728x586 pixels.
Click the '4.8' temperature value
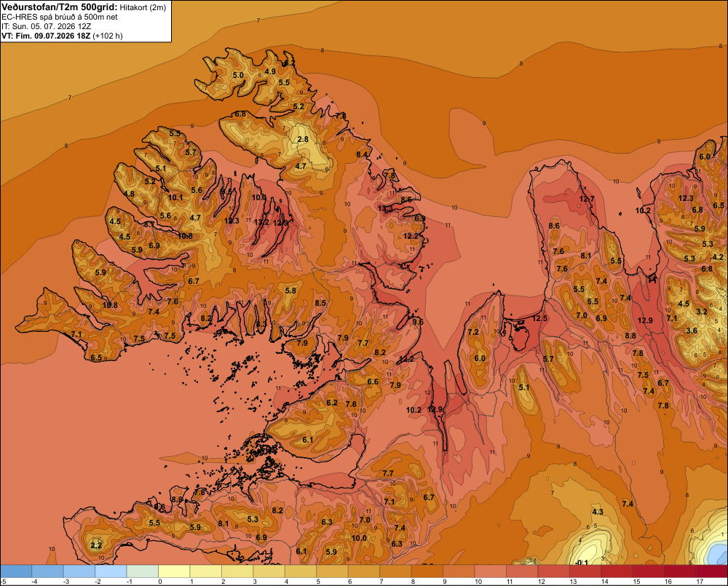click(x=129, y=194)
